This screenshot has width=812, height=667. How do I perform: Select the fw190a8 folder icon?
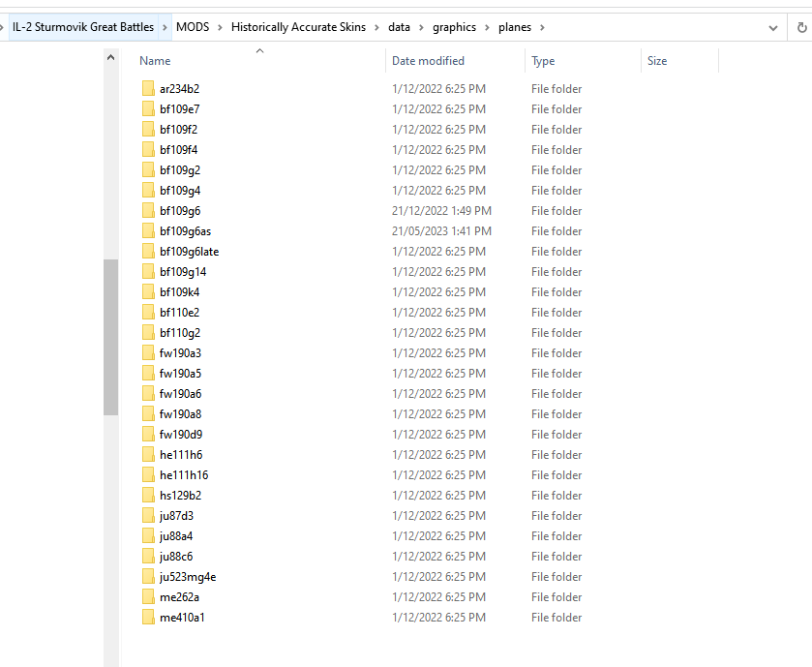click(148, 413)
